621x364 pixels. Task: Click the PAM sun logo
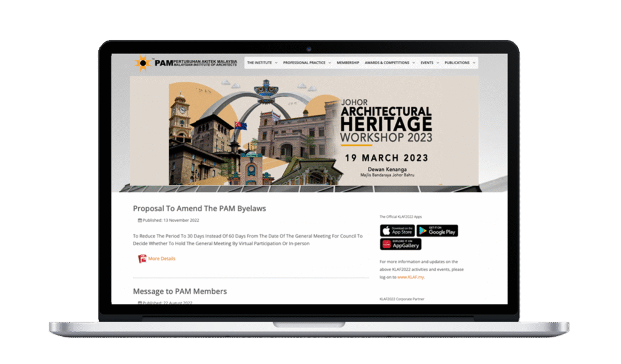143,63
